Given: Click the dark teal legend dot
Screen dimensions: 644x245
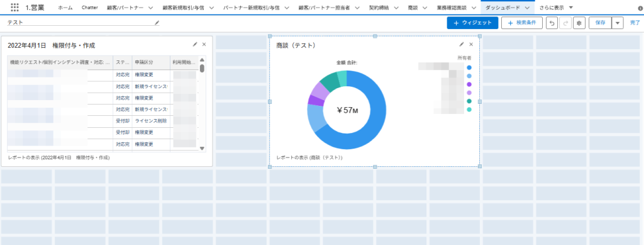Looking at the screenshot, I should 469,101.
